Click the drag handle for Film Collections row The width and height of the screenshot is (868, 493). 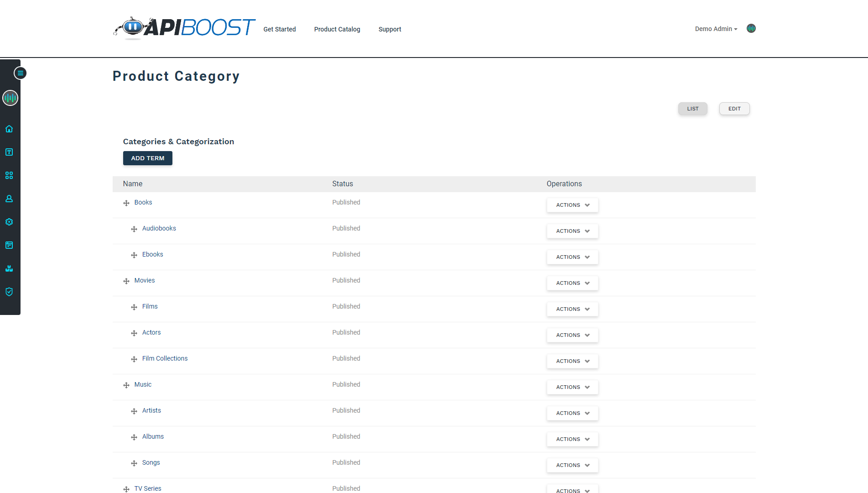coord(134,359)
